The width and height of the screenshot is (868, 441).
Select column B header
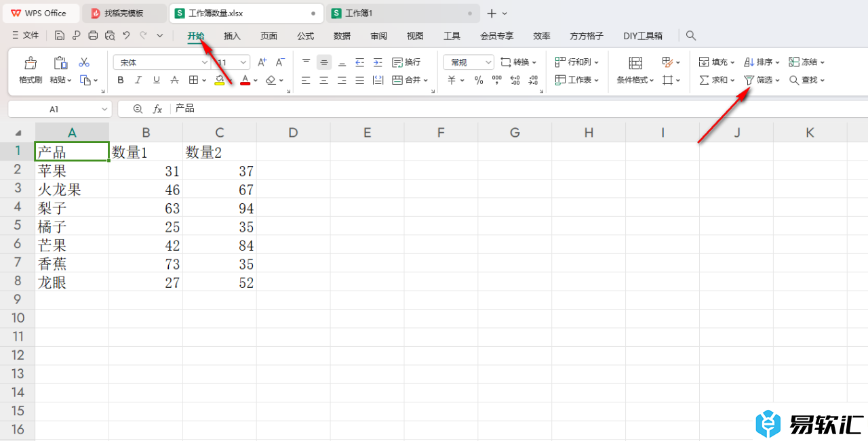[x=146, y=133]
